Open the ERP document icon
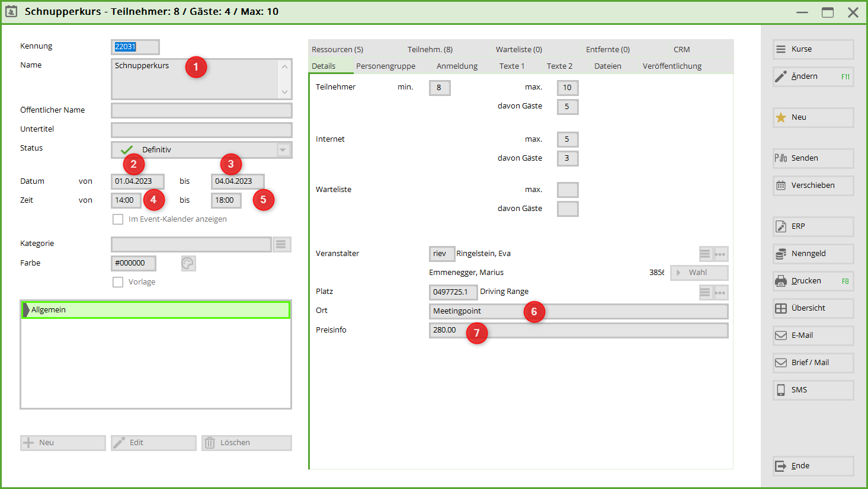Viewport: 868px width, 489px height. (x=781, y=226)
